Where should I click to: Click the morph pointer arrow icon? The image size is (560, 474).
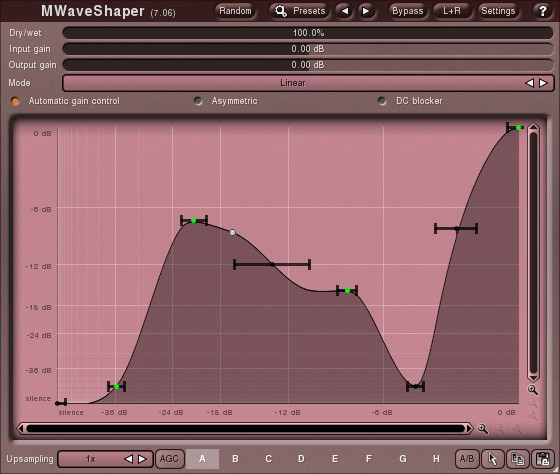[x=493, y=459]
